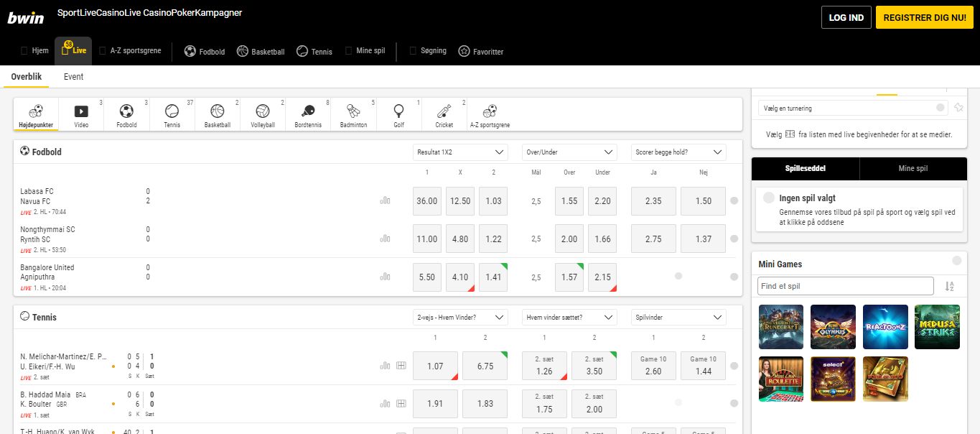The height and width of the screenshot is (434, 980).
Task: Open Fodbold in the top navigation bar
Action: [x=205, y=52]
